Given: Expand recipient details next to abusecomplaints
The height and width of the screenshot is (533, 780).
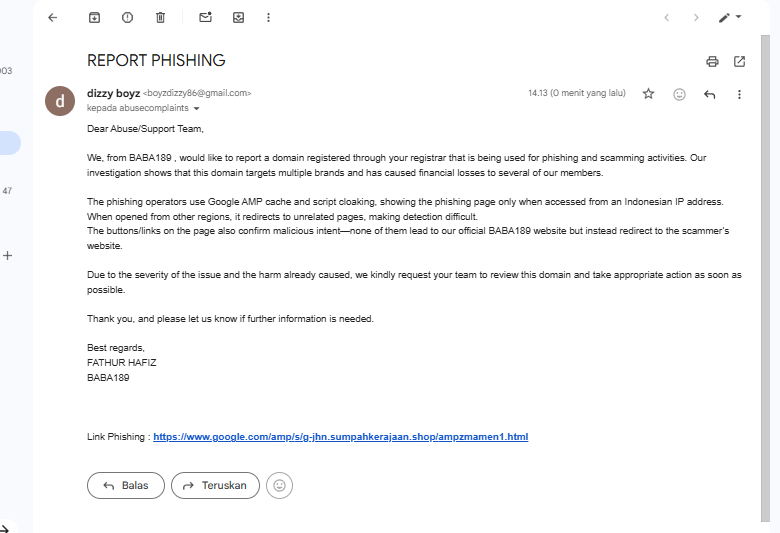Looking at the screenshot, I should [x=197, y=108].
